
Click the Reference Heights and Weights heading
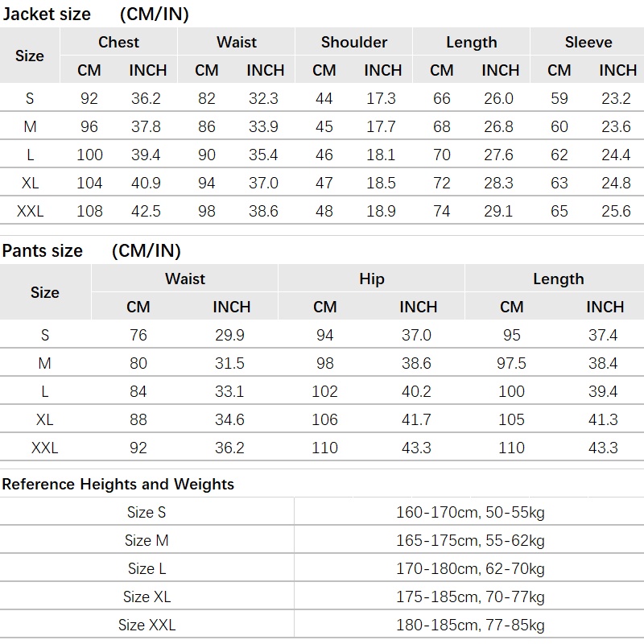tap(118, 485)
